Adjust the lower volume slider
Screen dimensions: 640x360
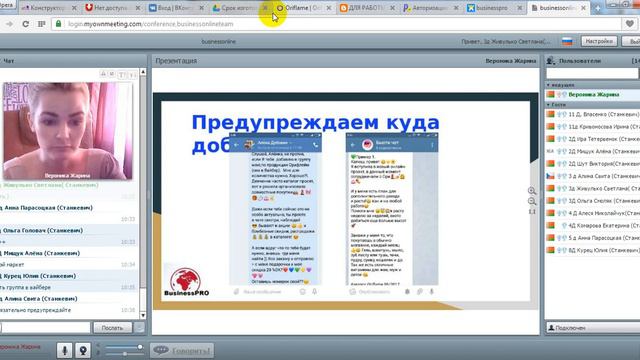124,353
